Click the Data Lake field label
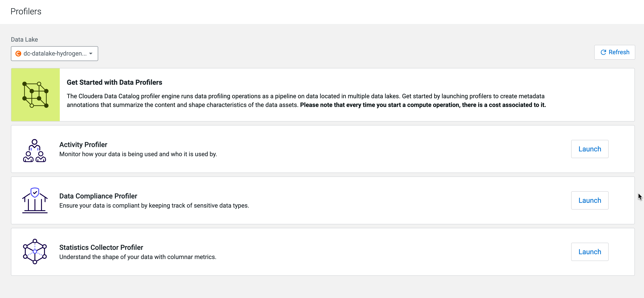644x298 pixels. tap(24, 39)
